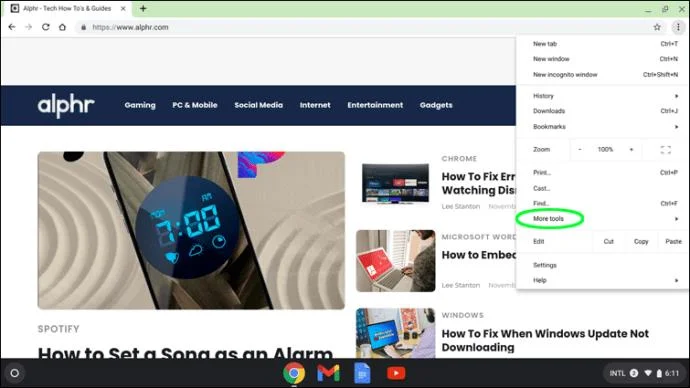690x388 pixels.
Task: Open the Microsoft Word article laptop thumbnail
Action: [396, 261]
